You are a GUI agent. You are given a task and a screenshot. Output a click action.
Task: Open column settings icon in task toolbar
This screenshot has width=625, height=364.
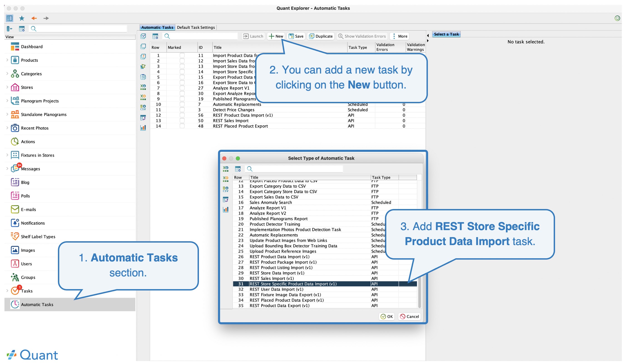point(155,36)
